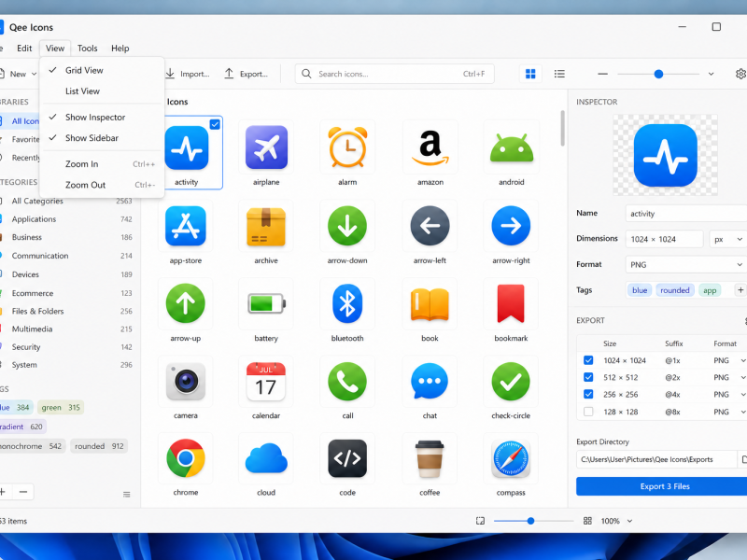
Task: Click the Search icons field
Action: [x=394, y=74]
